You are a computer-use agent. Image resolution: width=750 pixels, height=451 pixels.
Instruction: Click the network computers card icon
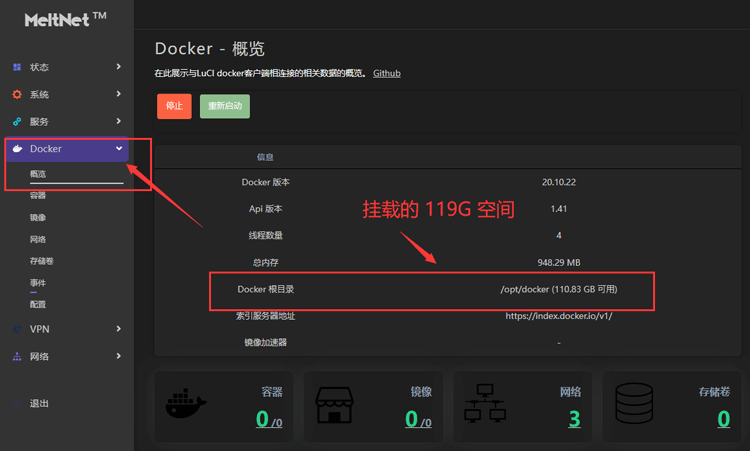coord(485,403)
